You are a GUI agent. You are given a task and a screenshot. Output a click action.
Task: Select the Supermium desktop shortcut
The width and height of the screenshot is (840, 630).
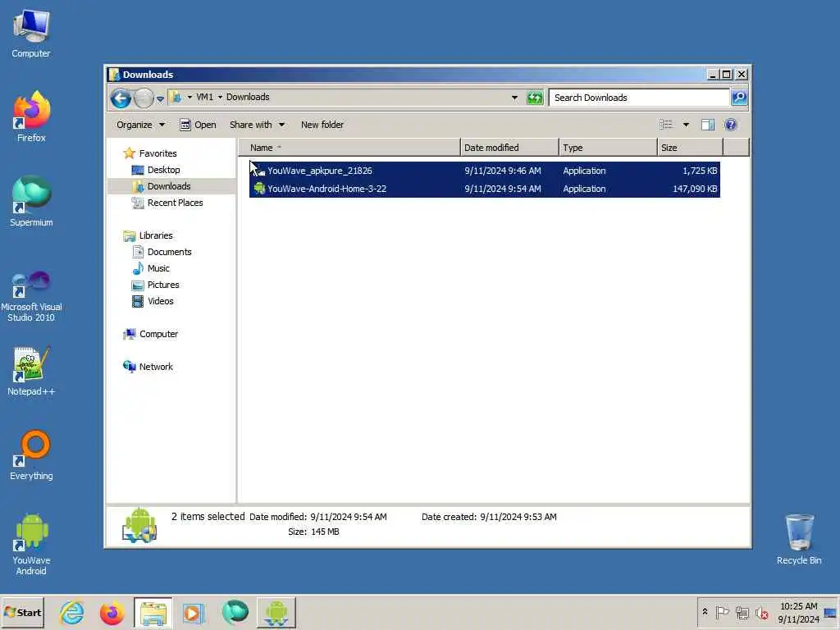coord(31,202)
